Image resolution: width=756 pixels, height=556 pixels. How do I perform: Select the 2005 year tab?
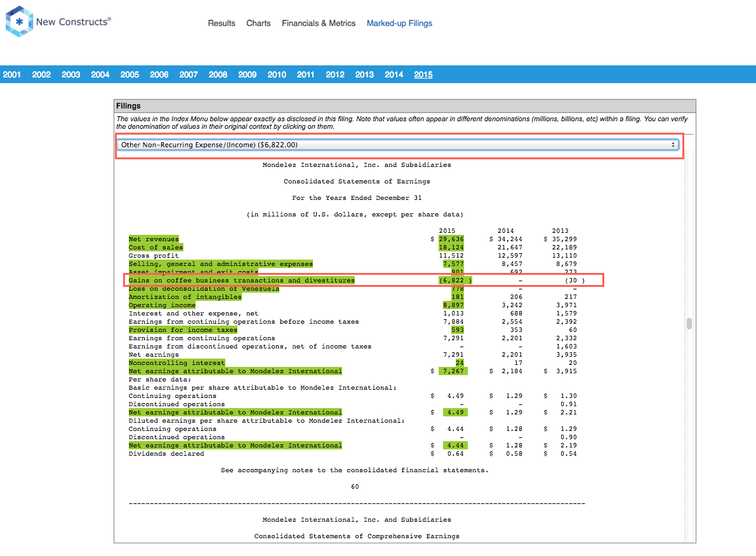[129, 75]
